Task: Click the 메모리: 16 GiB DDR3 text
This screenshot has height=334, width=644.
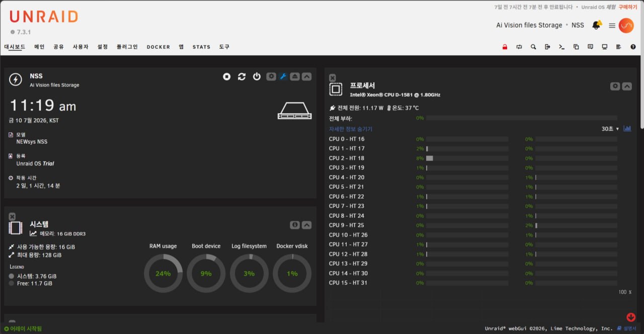Action: [62, 233]
